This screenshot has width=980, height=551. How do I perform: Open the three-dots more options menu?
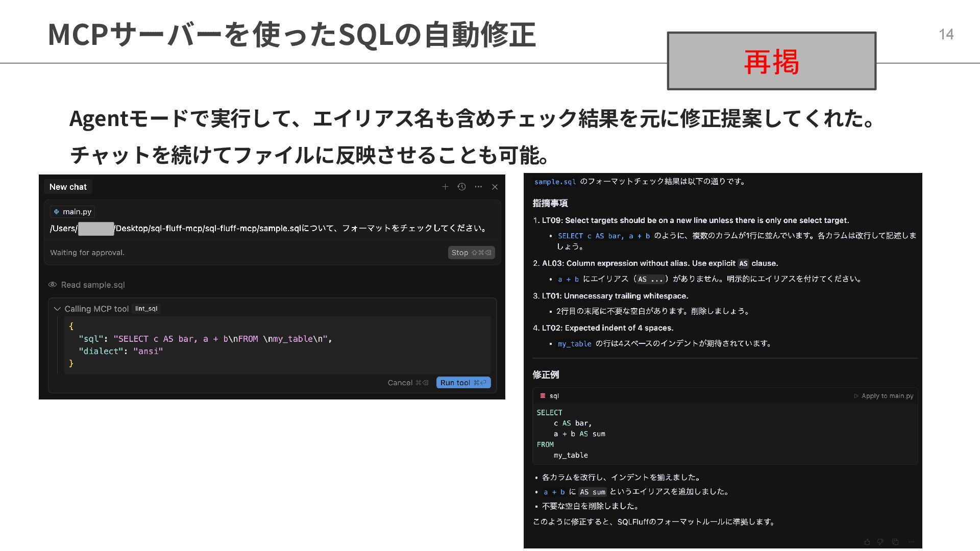tap(478, 187)
